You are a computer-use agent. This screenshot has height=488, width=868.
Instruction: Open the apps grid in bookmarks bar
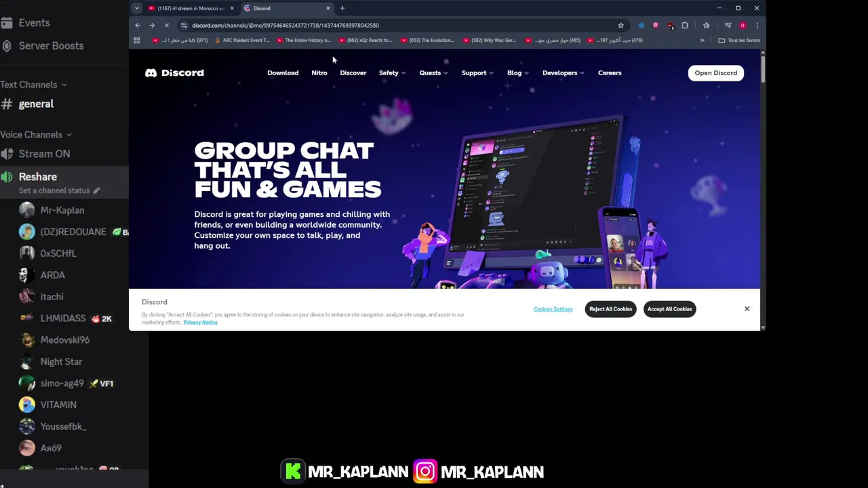[x=137, y=40]
